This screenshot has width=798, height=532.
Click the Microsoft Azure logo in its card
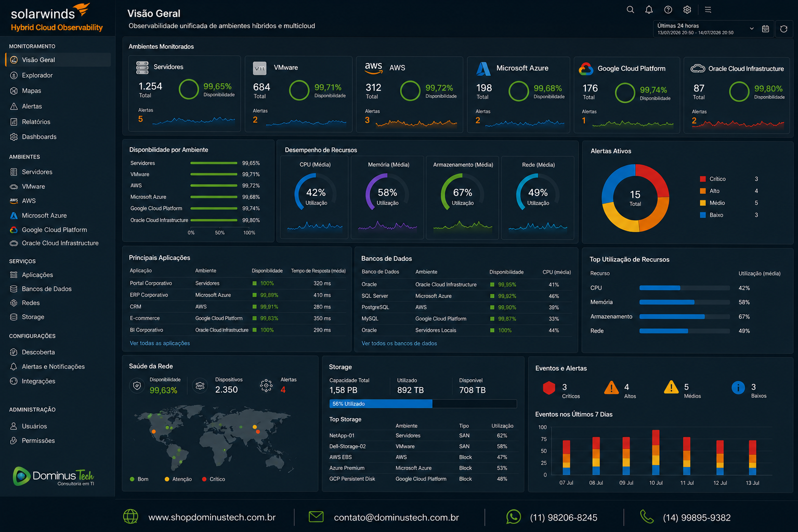483,69
